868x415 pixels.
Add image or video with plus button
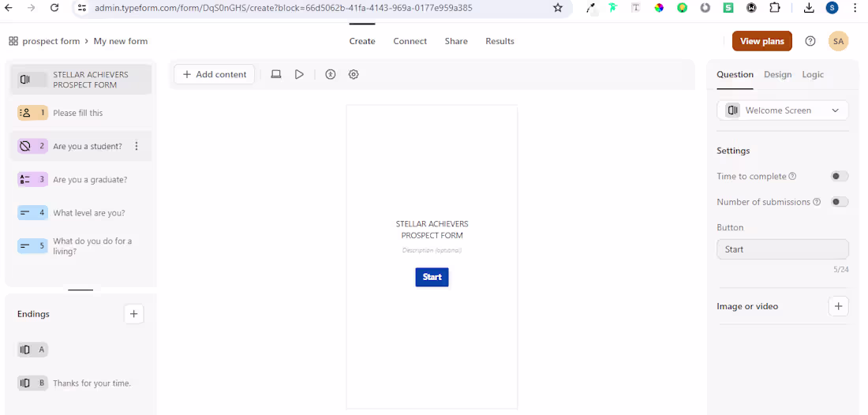pyautogui.click(x=838, y=306)
